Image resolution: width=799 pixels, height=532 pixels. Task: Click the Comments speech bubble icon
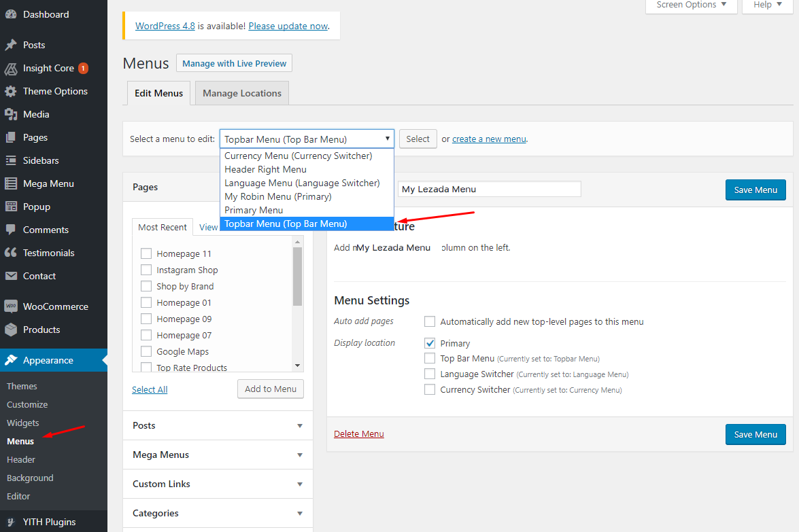tap(11, 230)
